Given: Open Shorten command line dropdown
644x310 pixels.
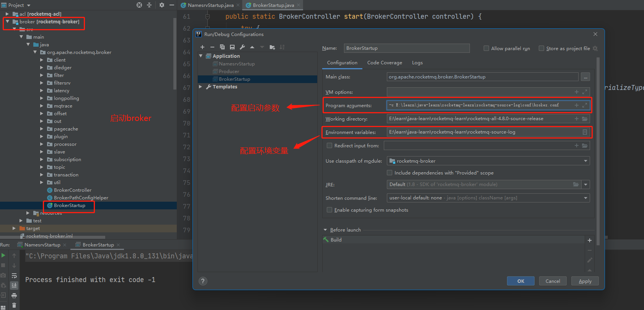Looking at the screenshot, I should click(488, 198).
